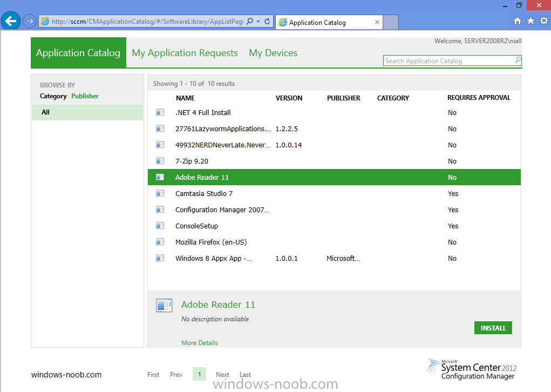Click version 1.2.2.5 cell
Image resolution: width=551 pixels, height=392 pixels.
coord(287,129)
